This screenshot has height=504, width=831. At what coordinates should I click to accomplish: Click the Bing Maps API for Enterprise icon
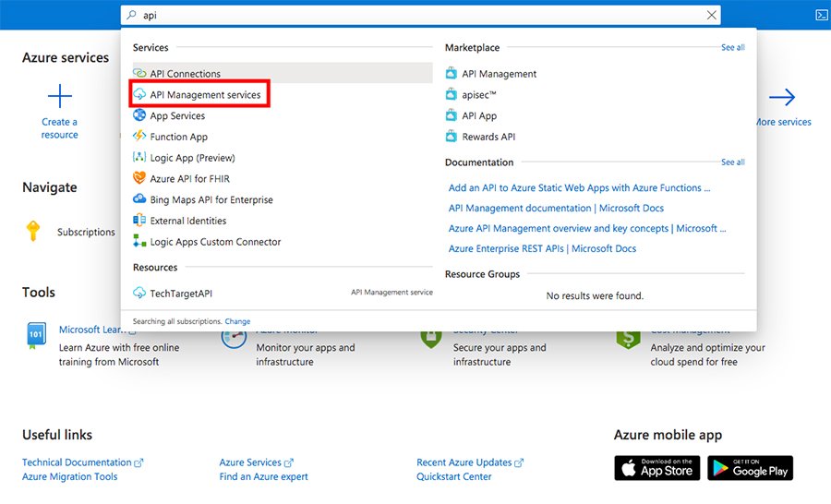point(139,200)
